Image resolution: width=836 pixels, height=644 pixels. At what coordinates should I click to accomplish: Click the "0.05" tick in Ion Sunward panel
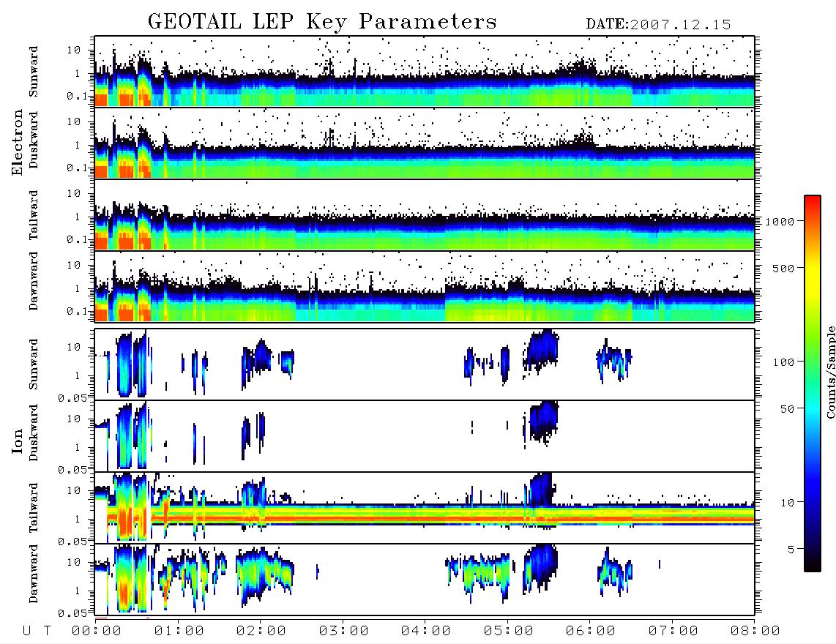tap(72, 398)
